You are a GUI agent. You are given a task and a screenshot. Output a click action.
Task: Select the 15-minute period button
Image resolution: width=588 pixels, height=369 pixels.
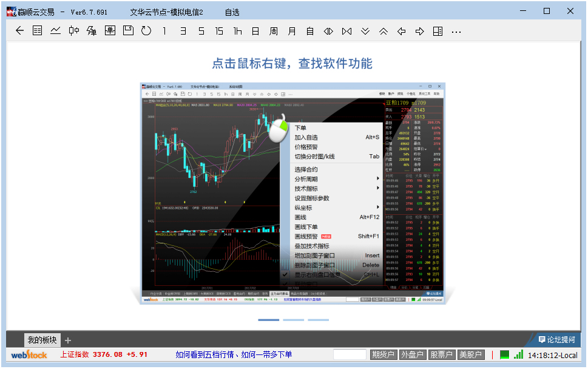(x=220, y=31)
